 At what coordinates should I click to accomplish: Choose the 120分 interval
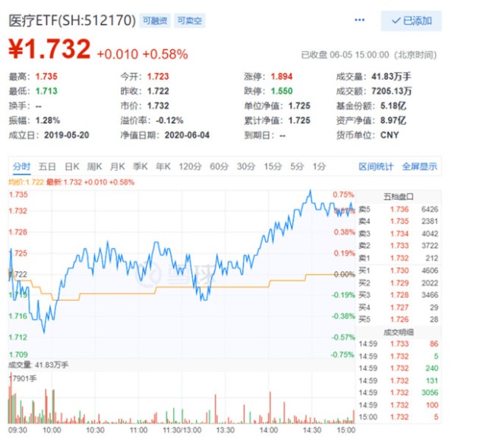pos(188,166)
